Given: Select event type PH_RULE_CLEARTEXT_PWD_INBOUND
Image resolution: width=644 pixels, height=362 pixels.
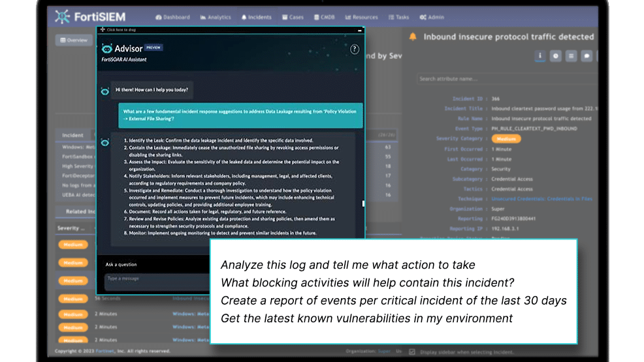Looking at the screenshot, I should pos(534,128).
